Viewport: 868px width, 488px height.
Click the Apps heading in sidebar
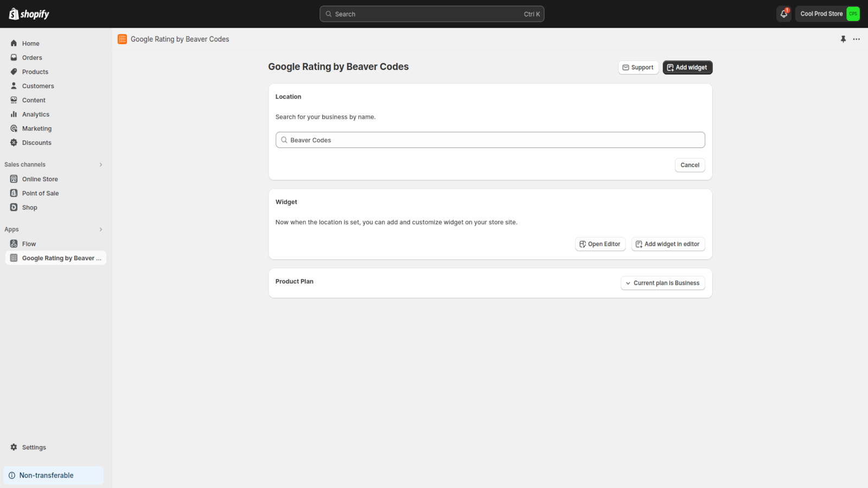(11, 229)
